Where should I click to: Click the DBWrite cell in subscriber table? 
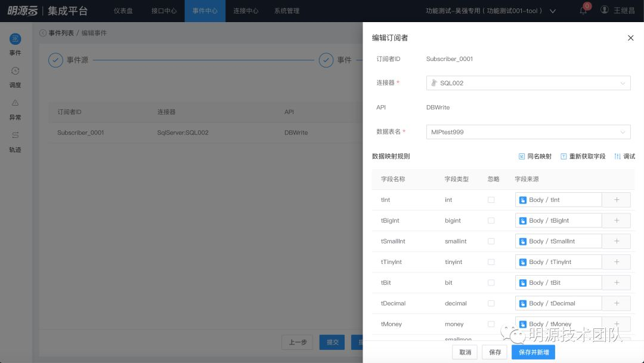click(296, 133)
